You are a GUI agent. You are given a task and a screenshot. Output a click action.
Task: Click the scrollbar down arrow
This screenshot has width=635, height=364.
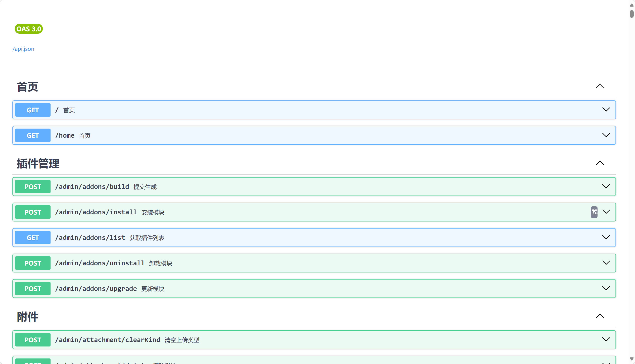(x=631, y=359)
